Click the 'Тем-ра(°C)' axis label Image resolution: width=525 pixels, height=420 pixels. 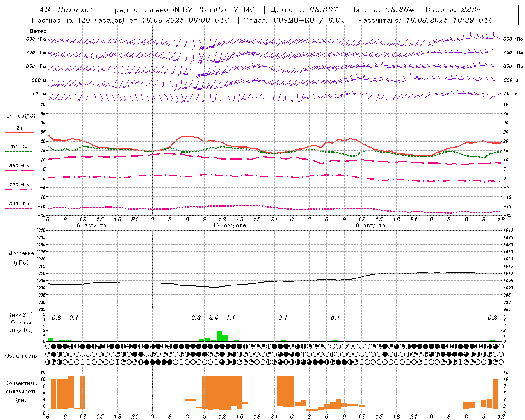tap(19, 116)
